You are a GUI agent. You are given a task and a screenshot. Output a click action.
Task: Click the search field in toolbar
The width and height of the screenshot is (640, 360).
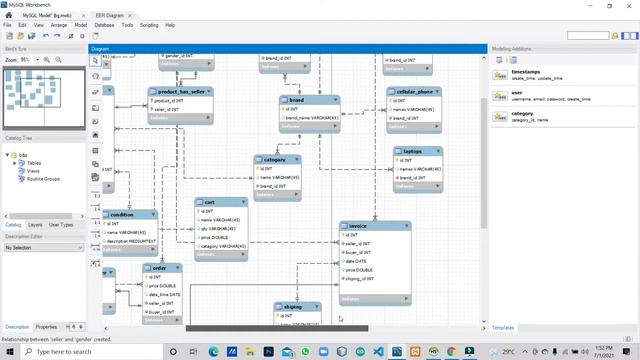pyautogui.click(x=588, y=36)
